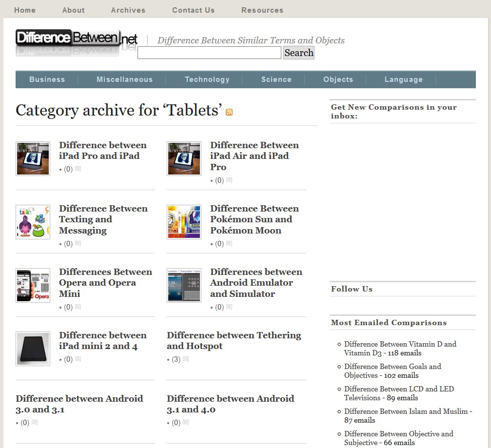Select the Objects category tab
The width and height of the screenshot is (491, 448).
pos(338,79)
